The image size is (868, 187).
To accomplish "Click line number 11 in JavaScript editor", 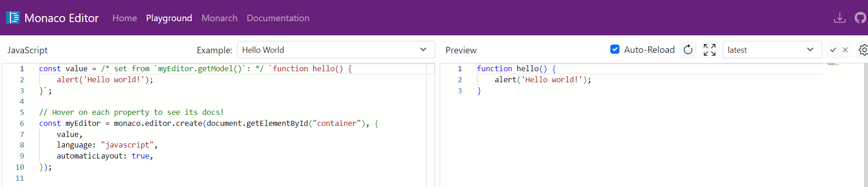I will click(x=20, y=178).
